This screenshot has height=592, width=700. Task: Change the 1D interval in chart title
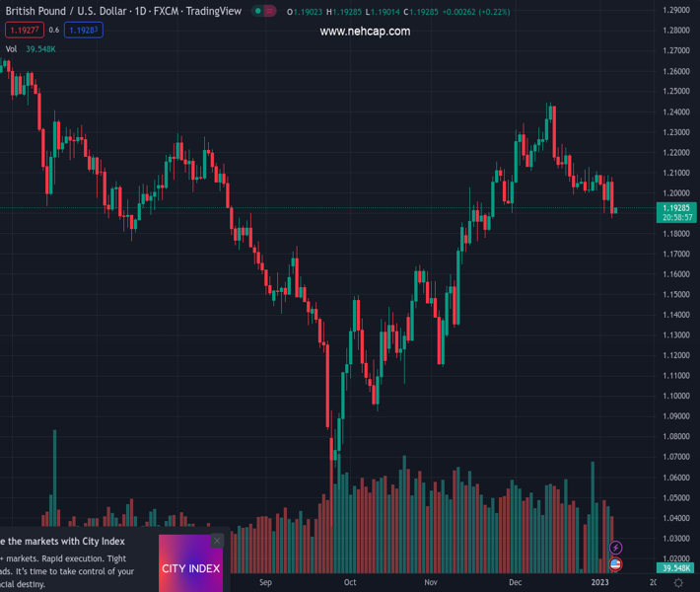click(142, 12)
